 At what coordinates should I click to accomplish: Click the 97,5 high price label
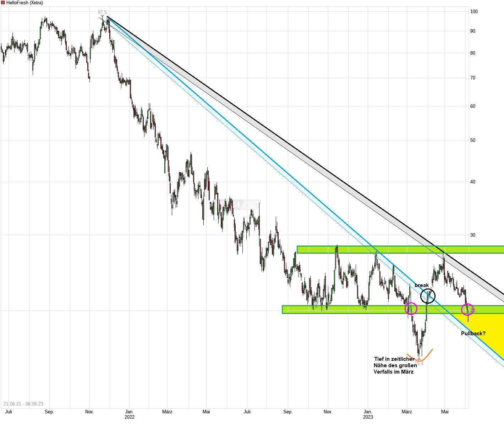click(102, 12)
